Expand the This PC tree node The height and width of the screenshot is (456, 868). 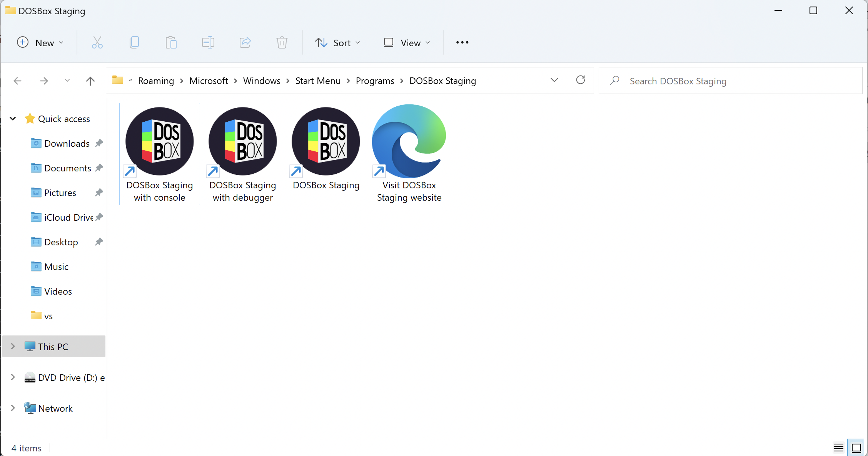pyautogui.click(x=13, y=346)
